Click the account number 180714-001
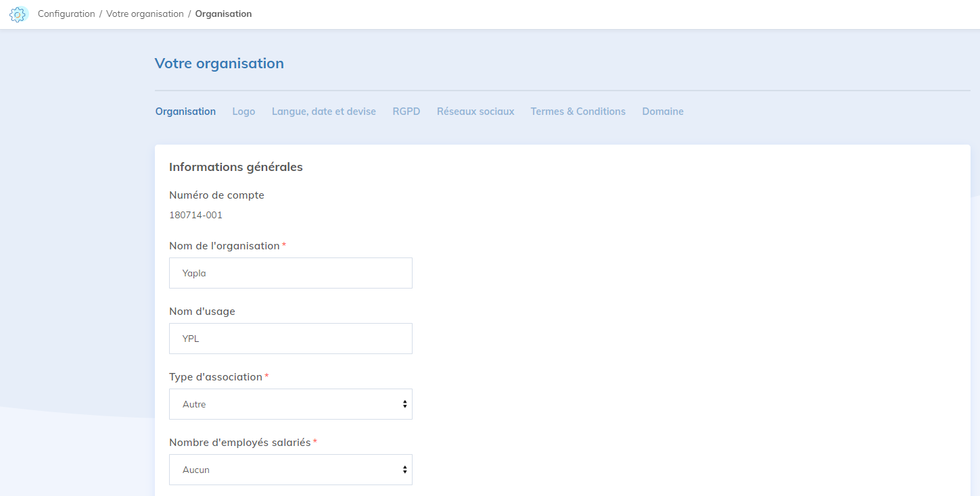Image resolution: width=980 pixels, height=496 pixels. point(195,216)
